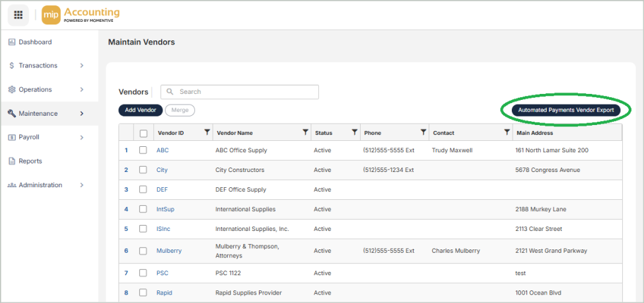Click into the vendor Search field
The width and height of the screenshot is (644, 303).
pyautogui.click(x=244, y=92)
